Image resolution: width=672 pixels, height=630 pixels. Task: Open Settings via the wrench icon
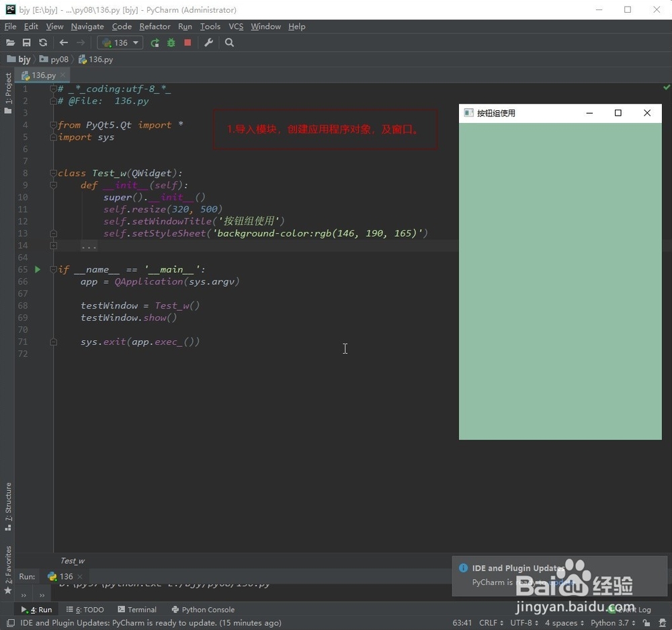(x=209, y=42)
